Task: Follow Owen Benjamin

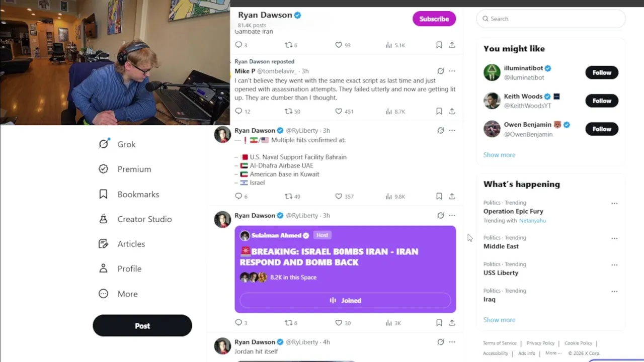Action: pyautogui.click(x=601, y=129)
